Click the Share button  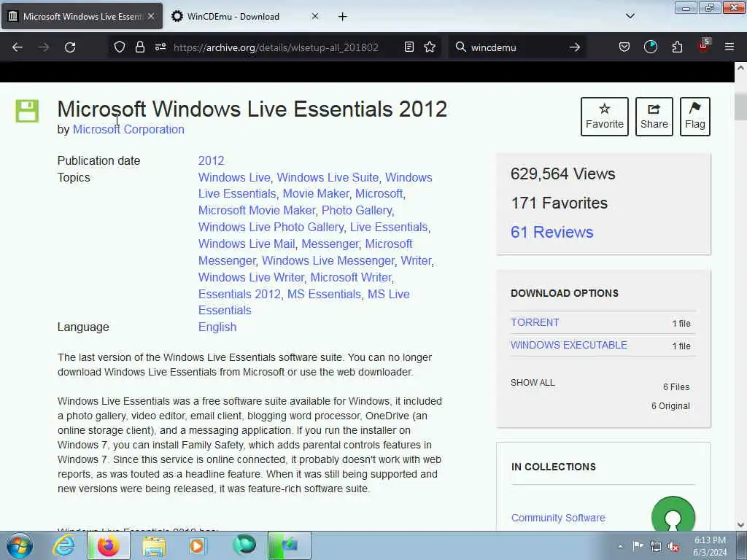coord(654,117)
